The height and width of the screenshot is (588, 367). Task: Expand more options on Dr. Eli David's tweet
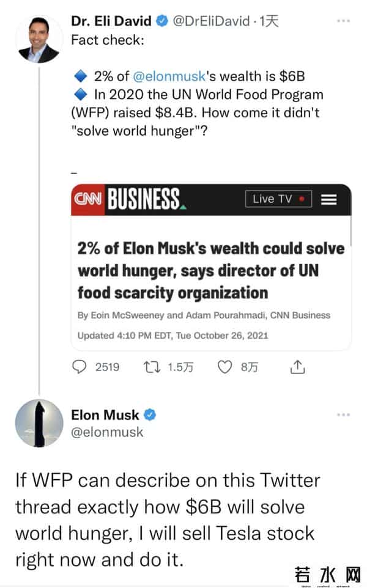[344, 21]
